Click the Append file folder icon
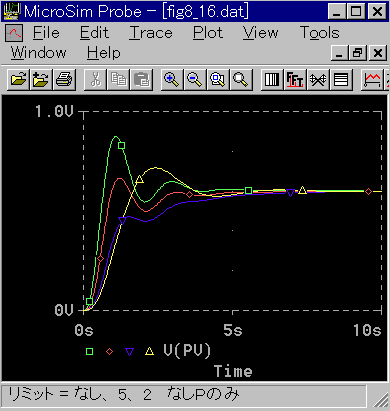The width and height of the screenshot is (390, 411). tap(41, 80)
